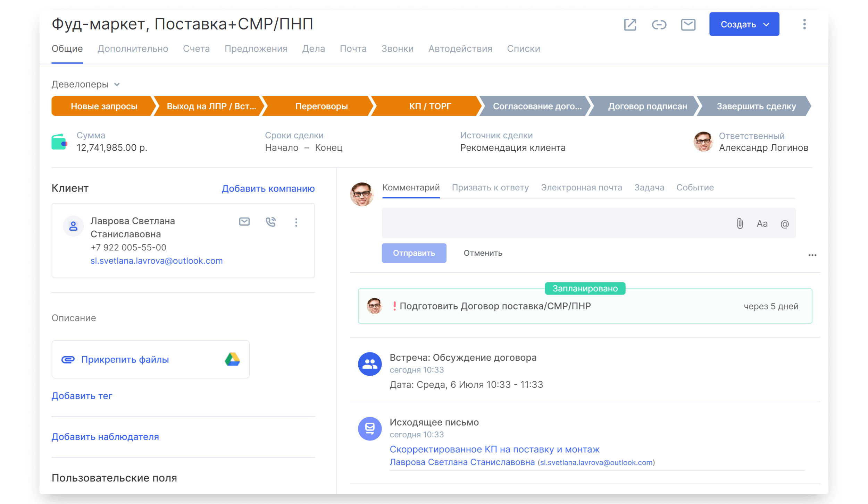Email the client Лаврова via envelope icon

coord(244,222)
